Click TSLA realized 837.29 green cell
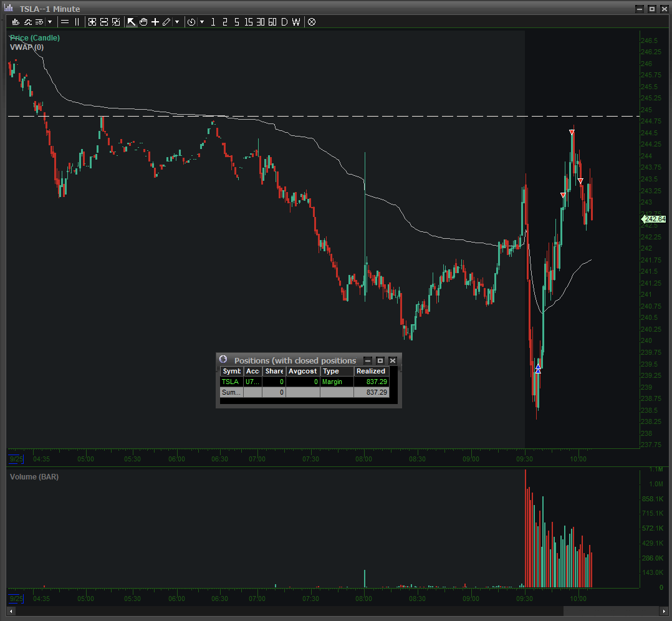 click(x=371, y=382)
